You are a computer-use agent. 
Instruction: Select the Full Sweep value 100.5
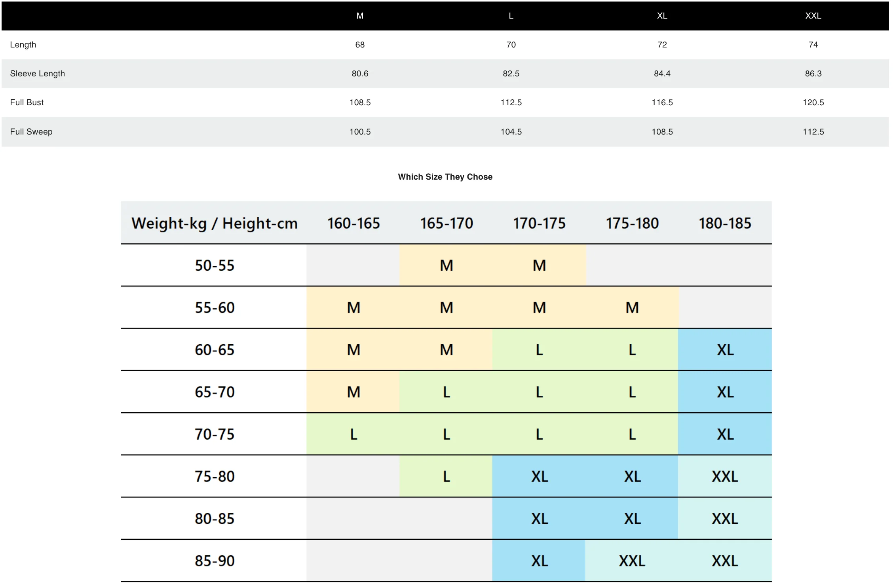pyautogui.click(x=360, y=132)
